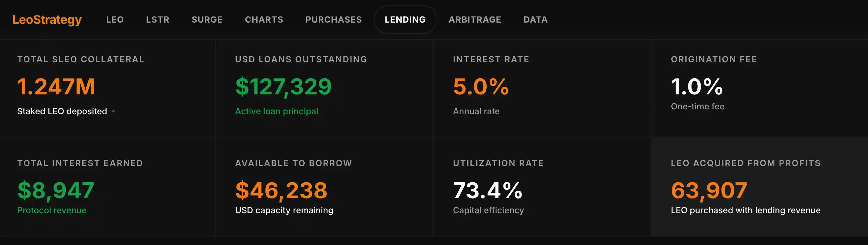Navigate to the PURCHASES tab

(x=333, y=20)
